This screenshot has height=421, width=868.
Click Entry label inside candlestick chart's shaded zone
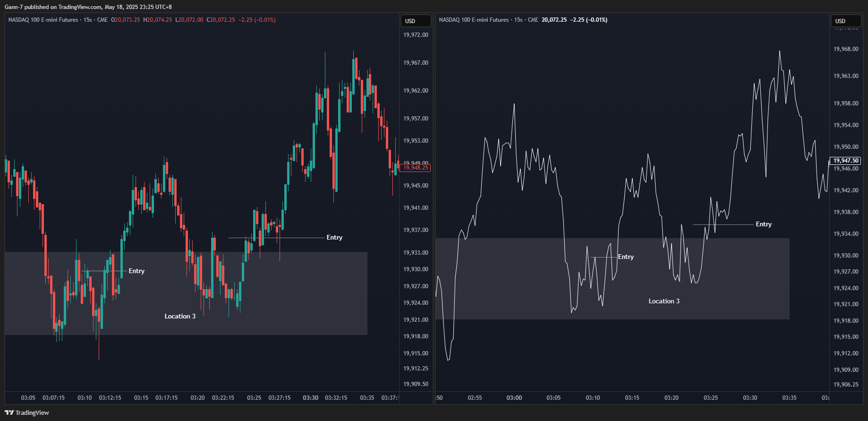click(x=136, y=271)
